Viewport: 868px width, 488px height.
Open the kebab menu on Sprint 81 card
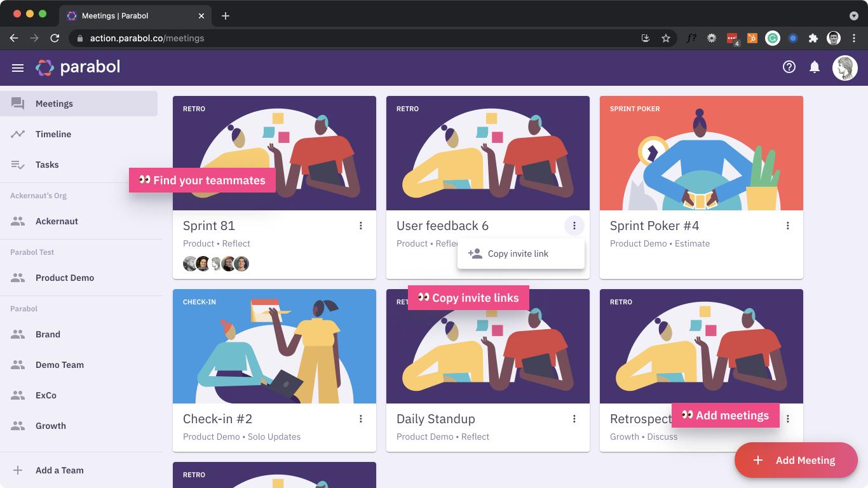(361, 226)
